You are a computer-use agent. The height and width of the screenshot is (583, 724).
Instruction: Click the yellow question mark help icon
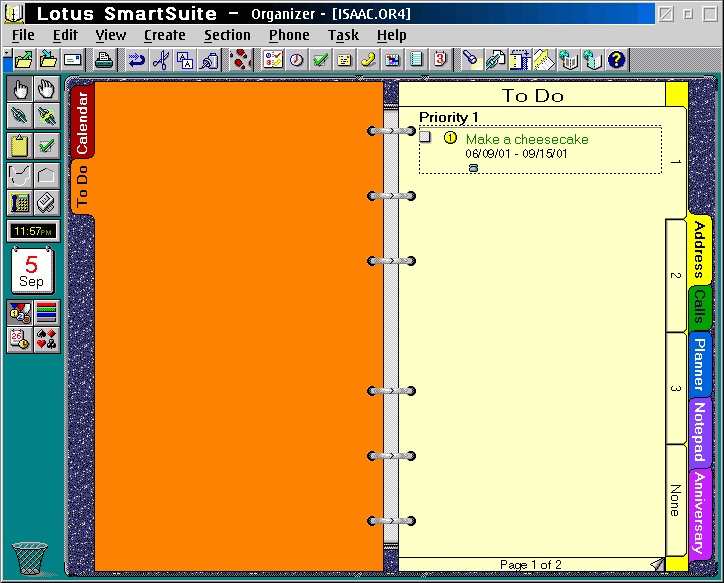tap(616, 60)
